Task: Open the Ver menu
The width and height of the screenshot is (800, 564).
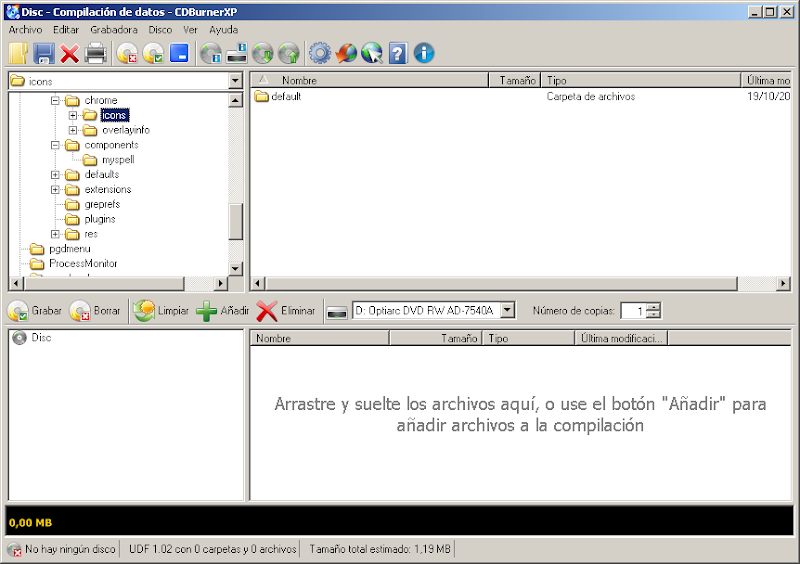Action: pyautogui.click(x=190, y=30)
